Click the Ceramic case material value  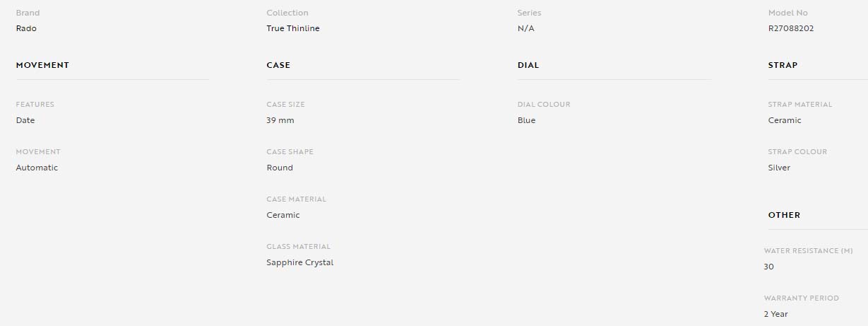[283, 215]
